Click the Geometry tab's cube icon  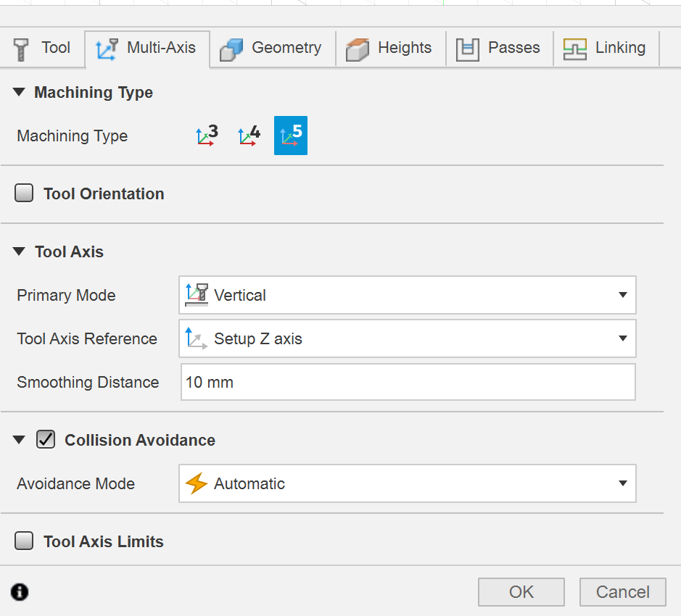[x=231, y=49]
